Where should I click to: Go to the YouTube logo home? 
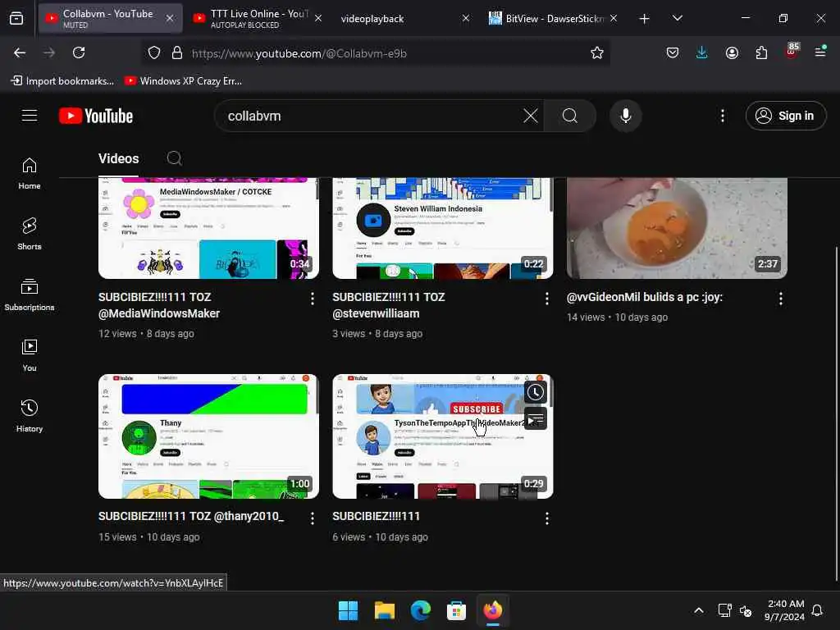(96, 116)
